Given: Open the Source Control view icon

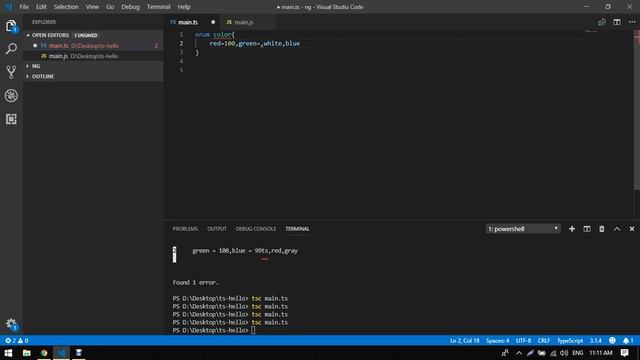Looking at the screenshot, I should click(x=11, y=72).
